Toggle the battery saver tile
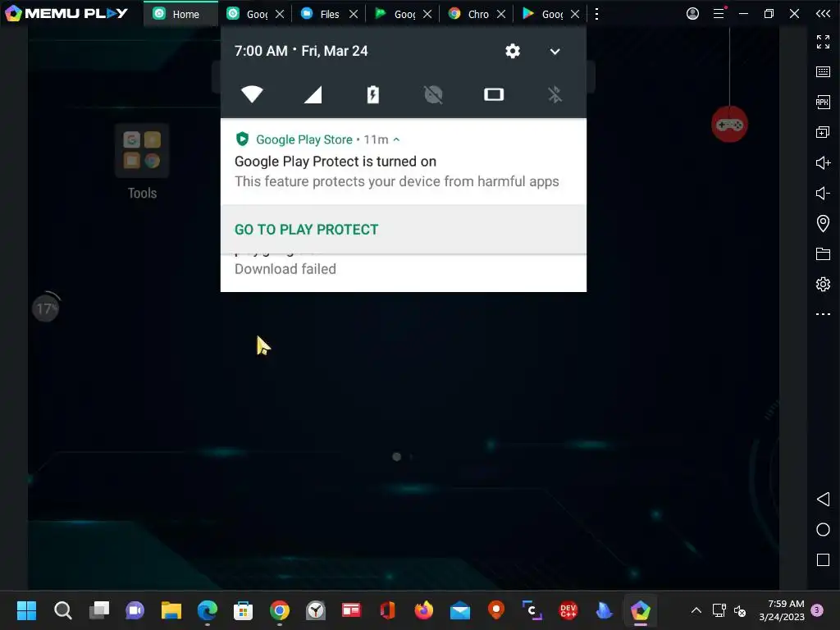Image resolution: width=840 pixels, height=630 pixels. [x=373, y=94]
